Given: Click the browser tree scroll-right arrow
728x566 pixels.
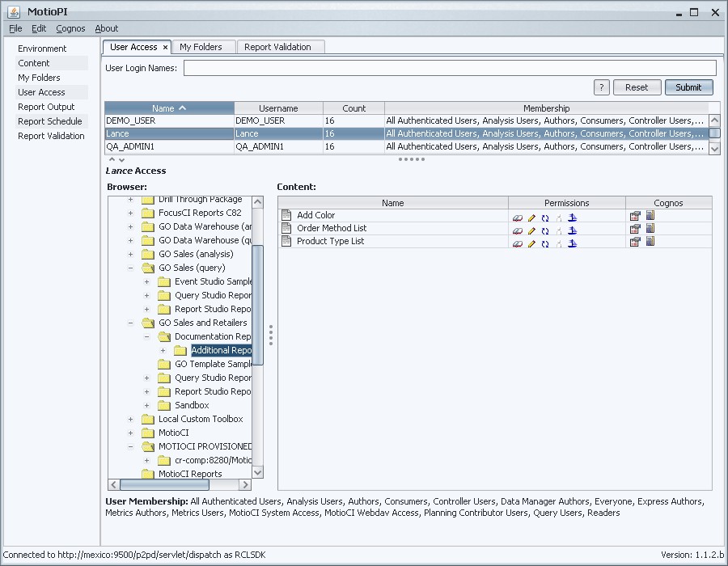Looking at the screenshot, I should [246, 484].
